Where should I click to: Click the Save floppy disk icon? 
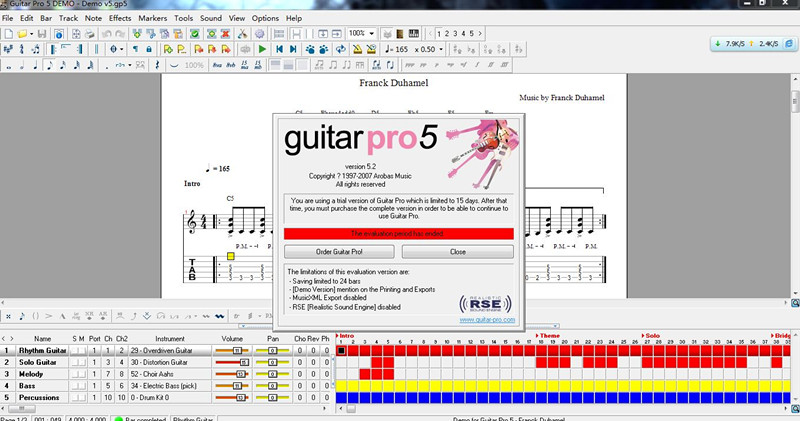(x=43, y=33)
